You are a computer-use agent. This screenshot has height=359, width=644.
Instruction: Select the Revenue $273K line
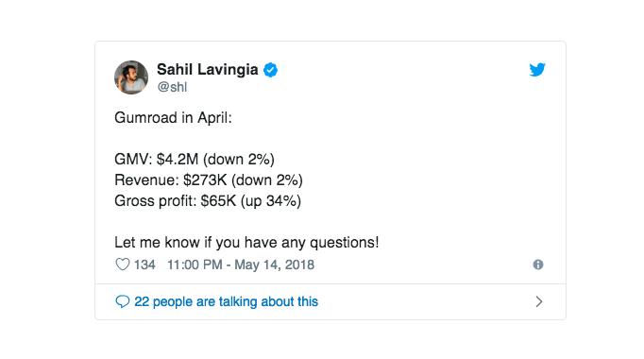[x=209, y=179]
